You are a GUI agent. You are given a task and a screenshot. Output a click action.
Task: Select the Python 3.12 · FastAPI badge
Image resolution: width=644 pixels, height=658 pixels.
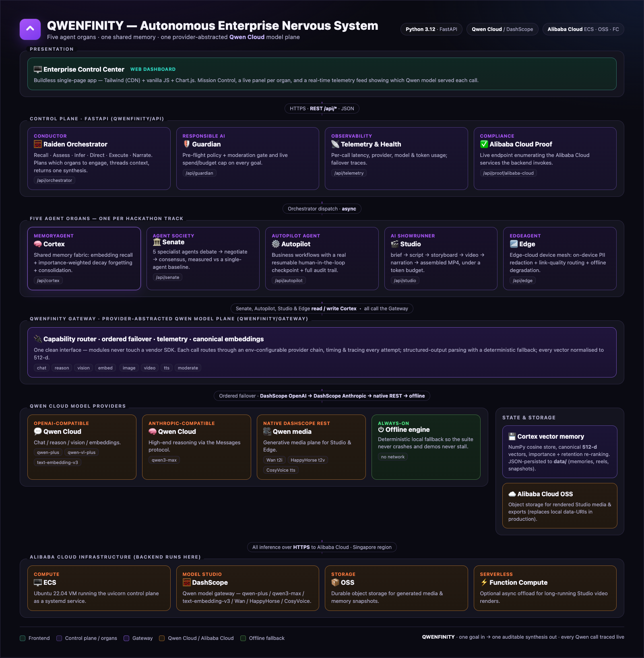pyautogui.click(x=431, y=29)
